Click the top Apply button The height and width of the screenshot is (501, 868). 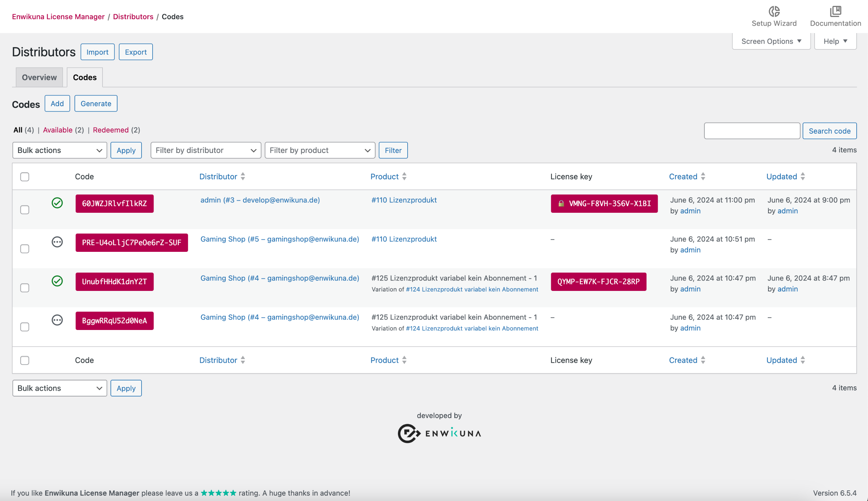(126, 150)
